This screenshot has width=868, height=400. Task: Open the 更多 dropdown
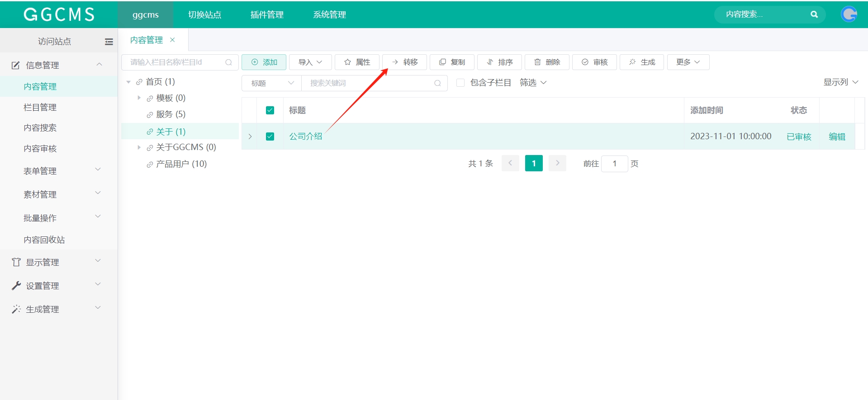[688, 62]
